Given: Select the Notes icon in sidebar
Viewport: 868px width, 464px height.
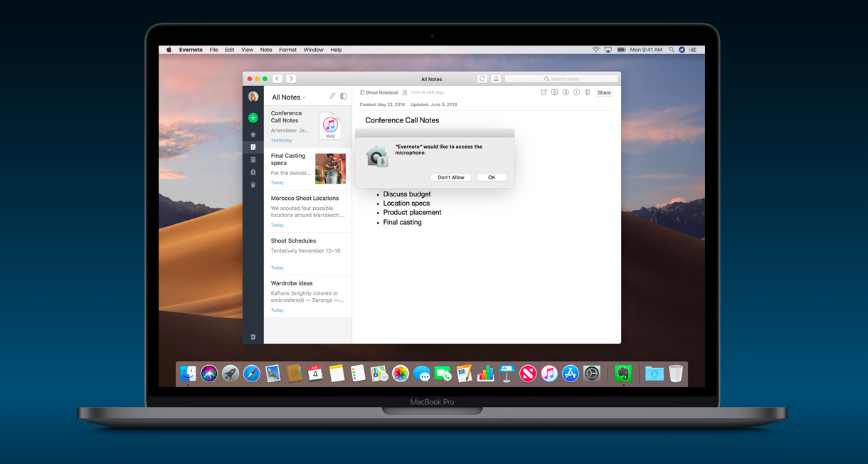Looking at the screenshot, I should tap(253, 147).
